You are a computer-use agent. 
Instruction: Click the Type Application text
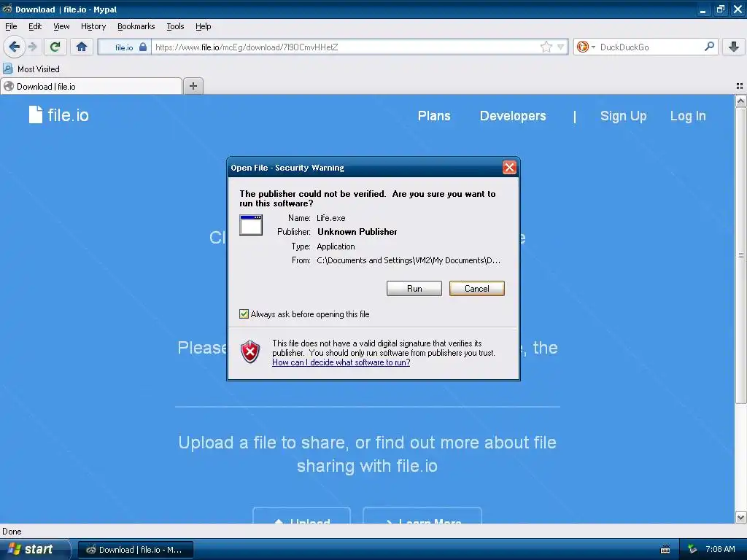(x=336, y=246)
